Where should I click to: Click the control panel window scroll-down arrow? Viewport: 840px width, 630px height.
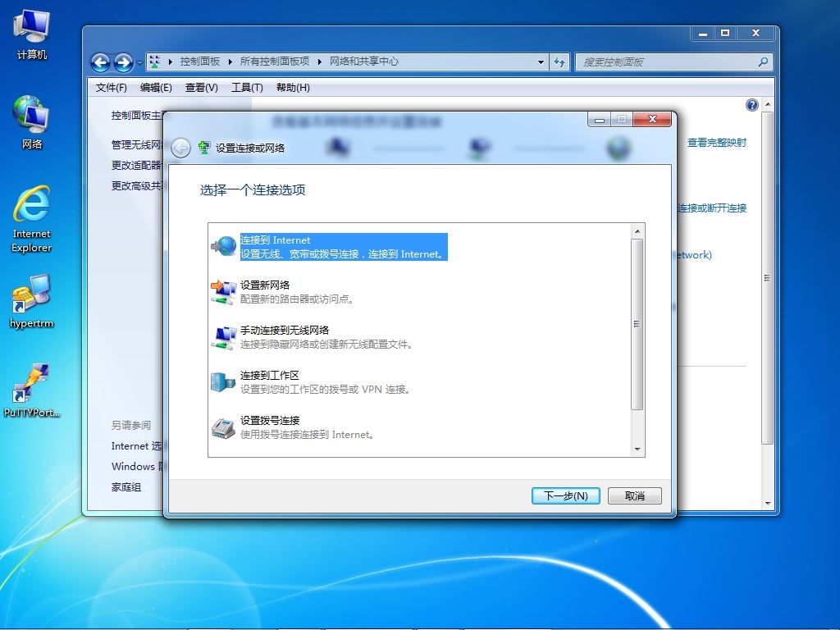[767, 503]
